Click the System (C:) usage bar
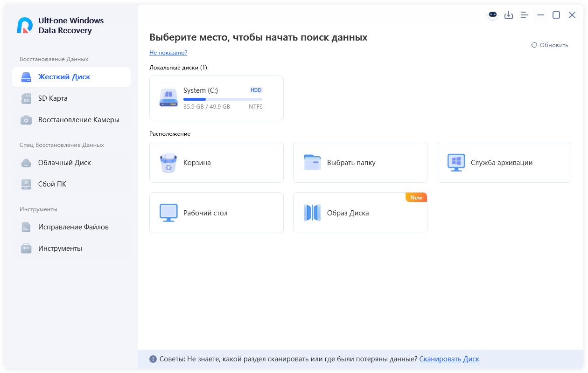Image resolution: width=588 pixels, height=373 pixels. pyautogui.click(x=223, y=99)
